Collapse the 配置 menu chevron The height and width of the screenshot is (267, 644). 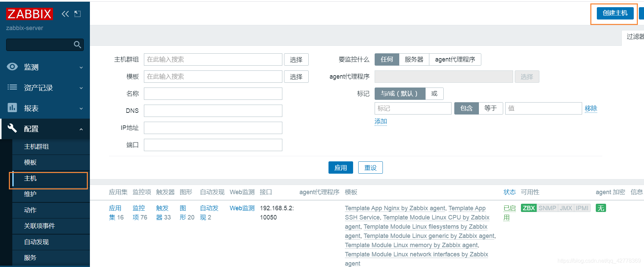coord(81,129)
